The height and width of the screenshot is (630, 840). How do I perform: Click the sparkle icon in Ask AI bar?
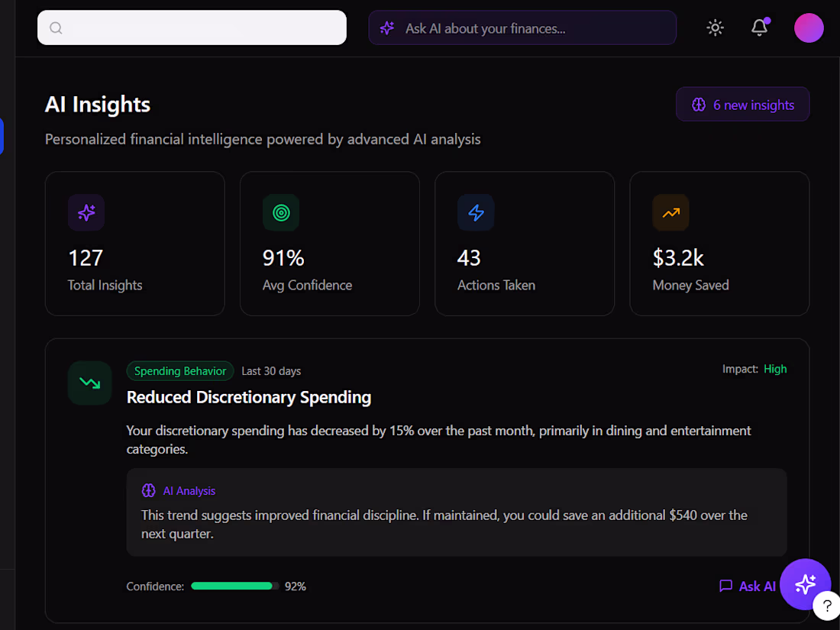[387, 28]
